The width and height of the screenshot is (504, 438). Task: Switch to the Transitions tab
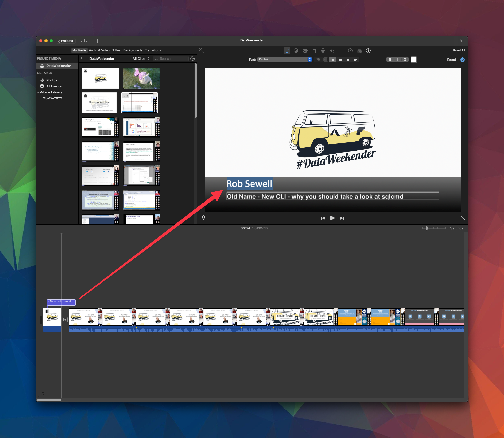[153, 50]
